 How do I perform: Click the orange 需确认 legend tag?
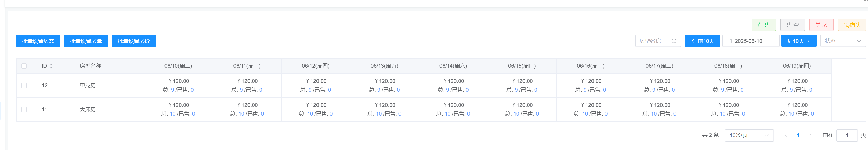click(x=851, y=25)
